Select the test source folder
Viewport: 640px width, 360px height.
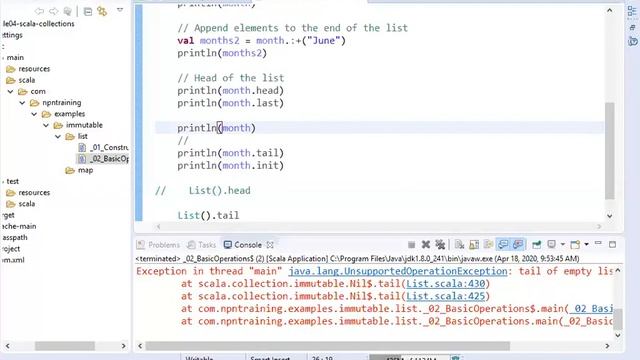12,181
